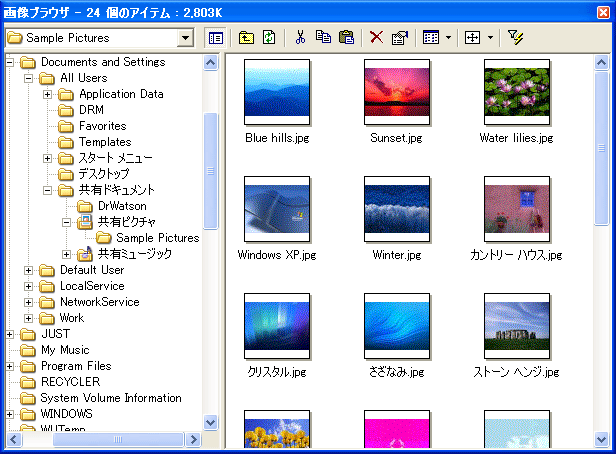Viewport: 616px width, 454px height.
Task: Open the properties icon
Action: 400,38
